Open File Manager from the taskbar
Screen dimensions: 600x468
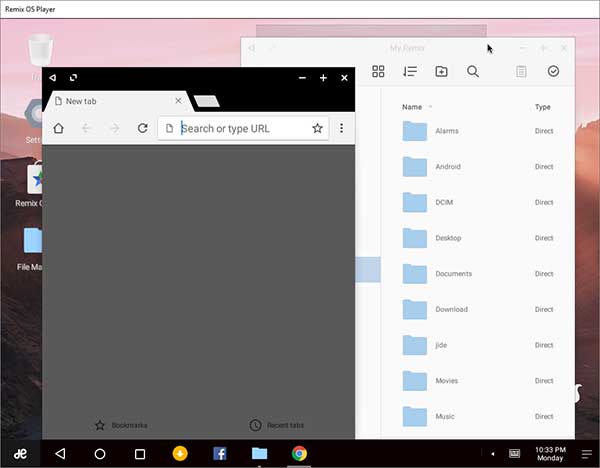coord(259,453)
